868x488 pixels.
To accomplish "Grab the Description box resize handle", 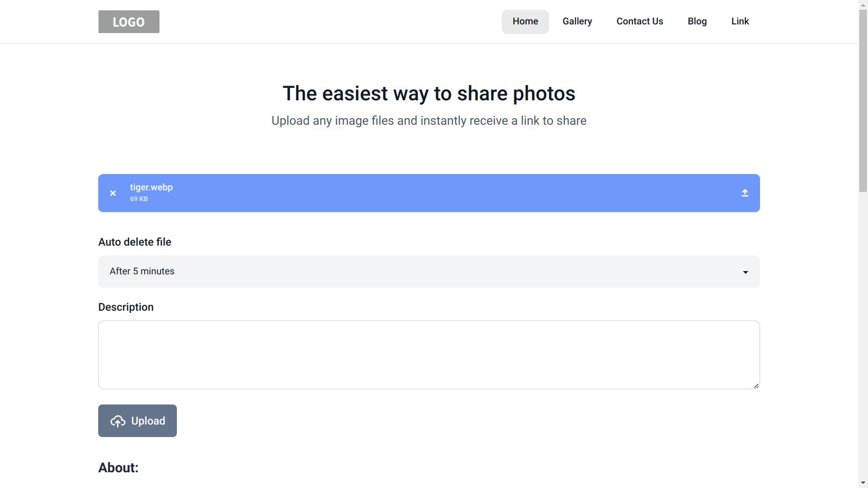I will (x=756, y=386).
